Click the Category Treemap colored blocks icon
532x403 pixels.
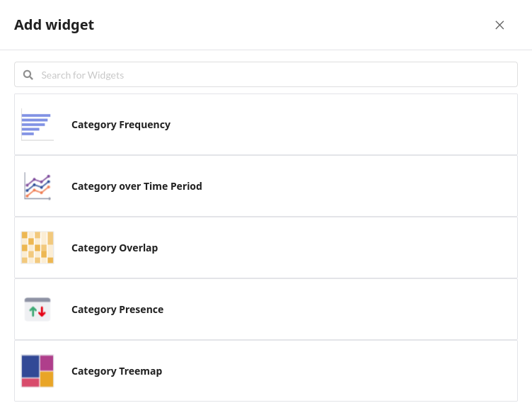coord(37,371)
